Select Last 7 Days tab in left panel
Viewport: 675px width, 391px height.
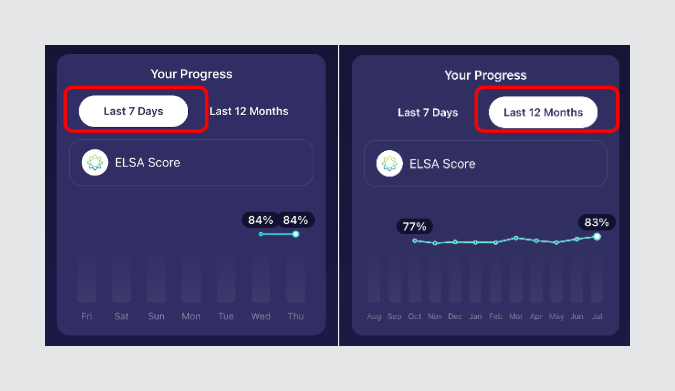[133, 111]
